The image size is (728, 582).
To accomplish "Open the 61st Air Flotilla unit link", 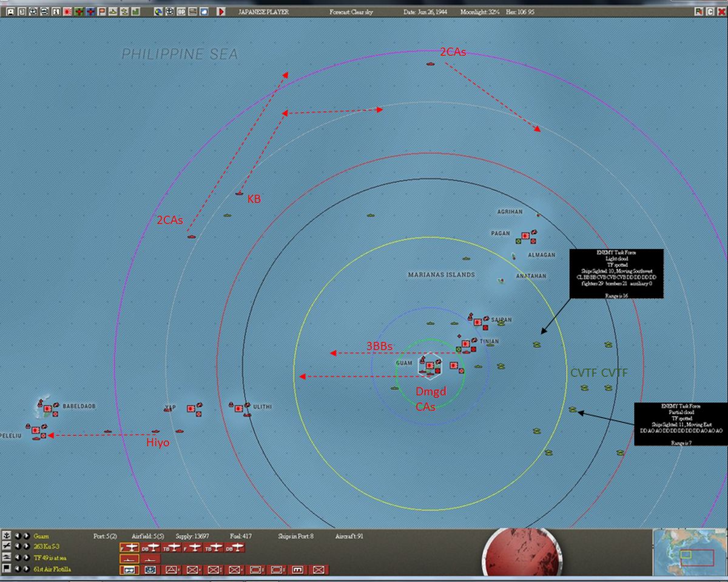I will (x=52, y=569).
